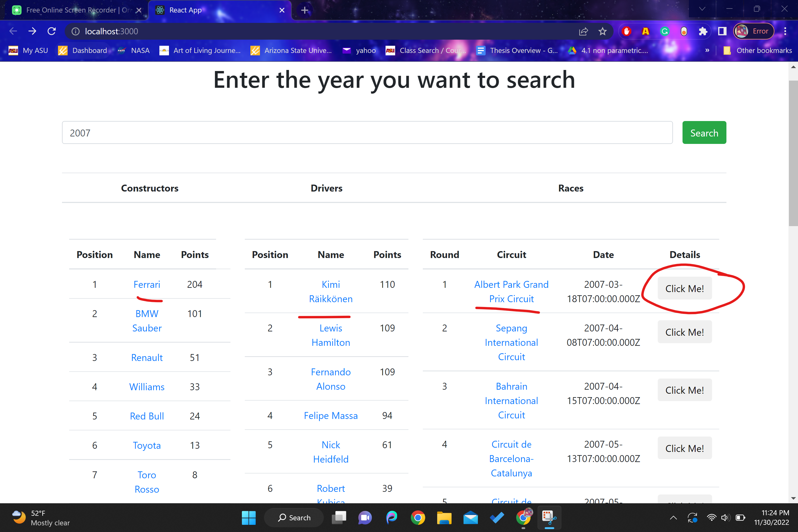Reload the React App page
798x532 pixels.
click(52, 31)
